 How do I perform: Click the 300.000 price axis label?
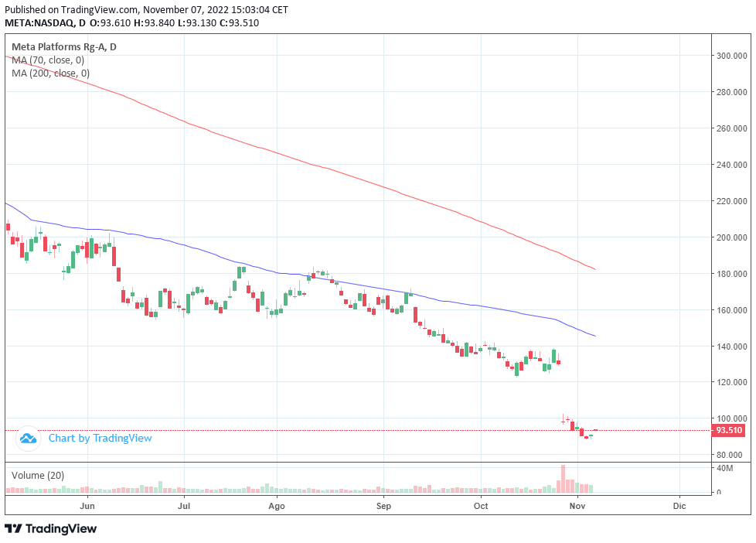[731, 56]
